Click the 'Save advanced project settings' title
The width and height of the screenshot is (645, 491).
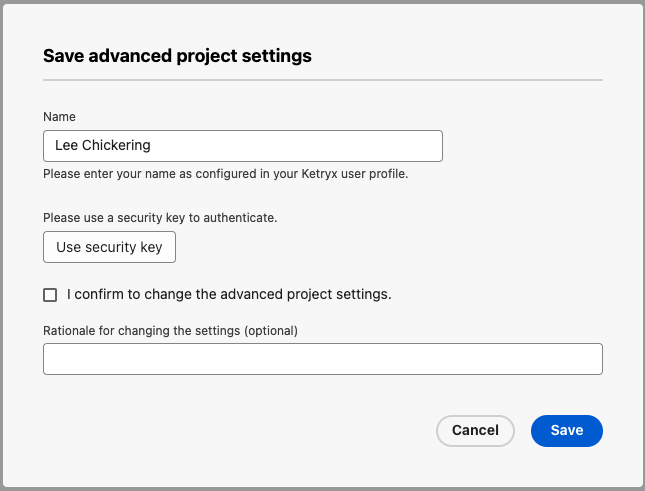(x=177, y=56)
